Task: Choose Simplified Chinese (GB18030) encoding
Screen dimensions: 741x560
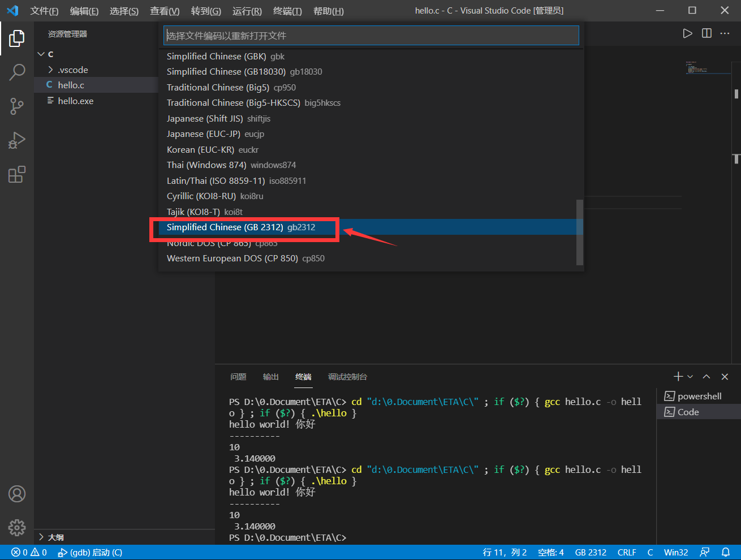Action: (371, 72)
